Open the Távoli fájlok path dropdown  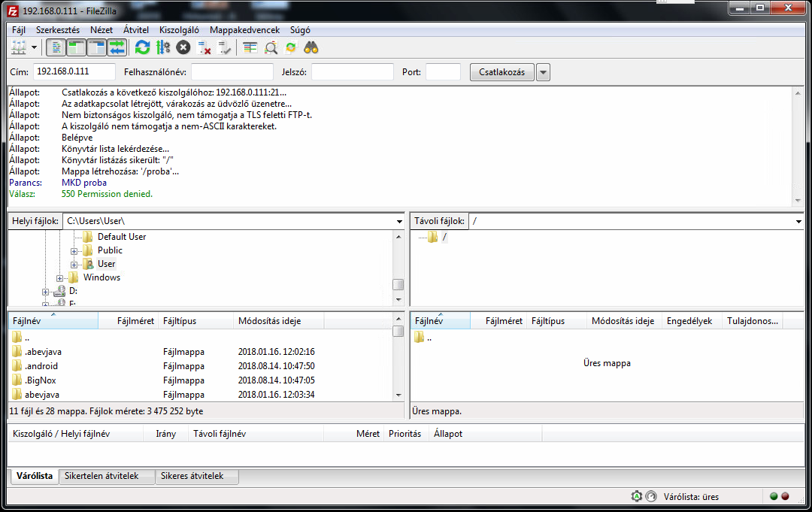(x=798, y=221)
